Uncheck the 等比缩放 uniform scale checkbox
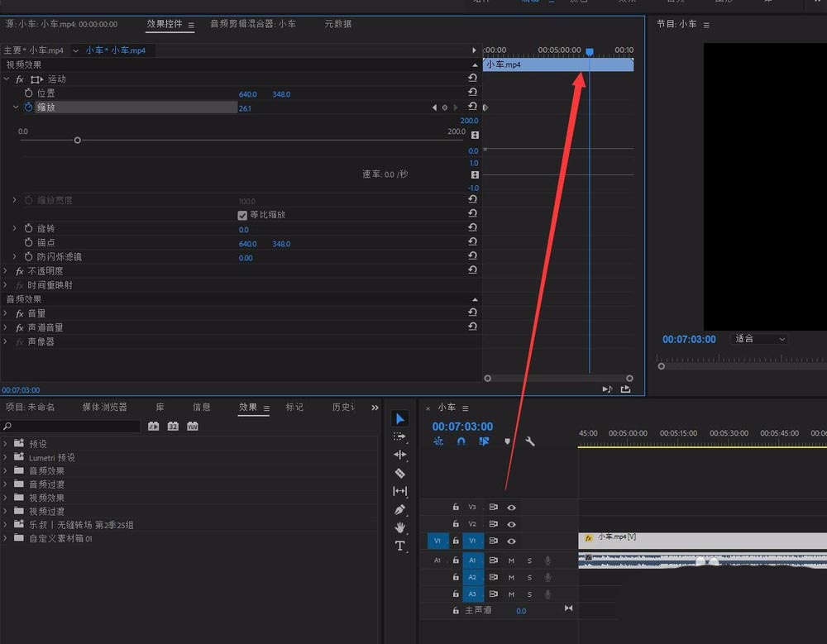The height and width of the screenshot is (644, 827). pyautogui.click(x=242, y=215)
